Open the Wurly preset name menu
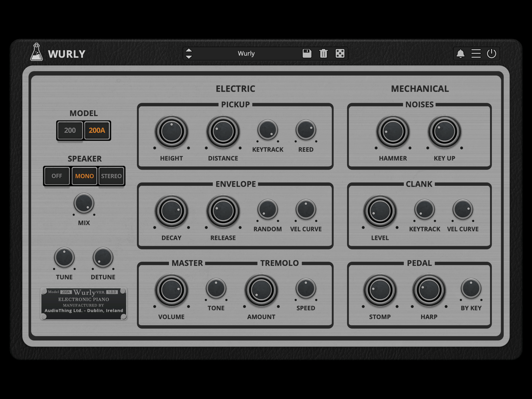Viewport: 532px width, 399px height. tap(246, 53)
